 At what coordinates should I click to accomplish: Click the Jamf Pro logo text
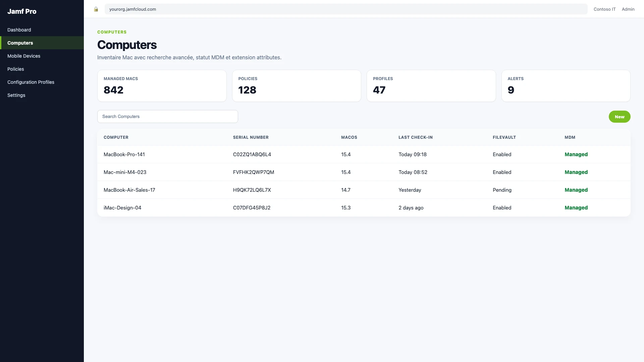22,11
